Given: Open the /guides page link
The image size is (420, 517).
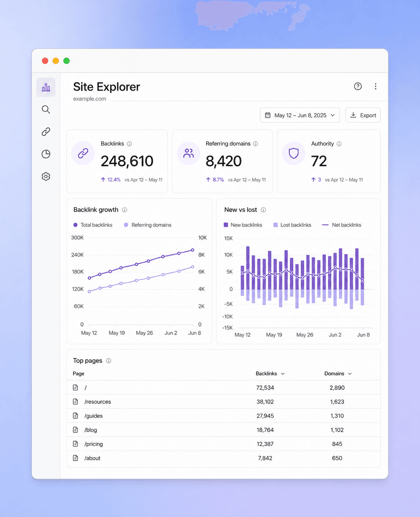Looking at the screenshot, I should (x=94, y=416).
